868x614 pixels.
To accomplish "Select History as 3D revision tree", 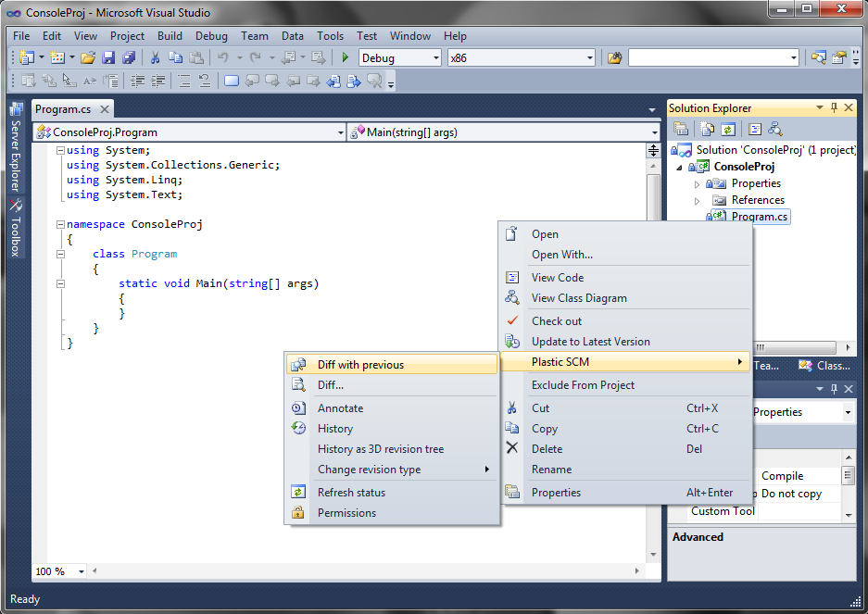I will coord(392,449).
